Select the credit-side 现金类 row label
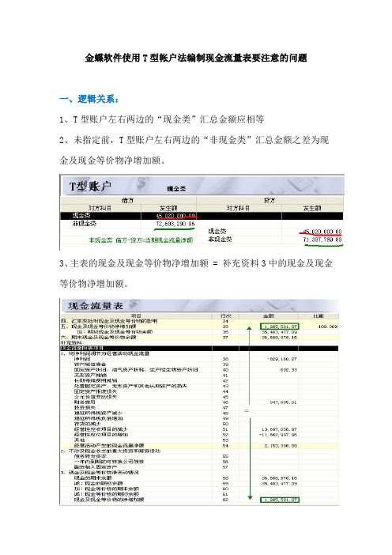Screen dimensions: 392x555 (x=217, y=232)
